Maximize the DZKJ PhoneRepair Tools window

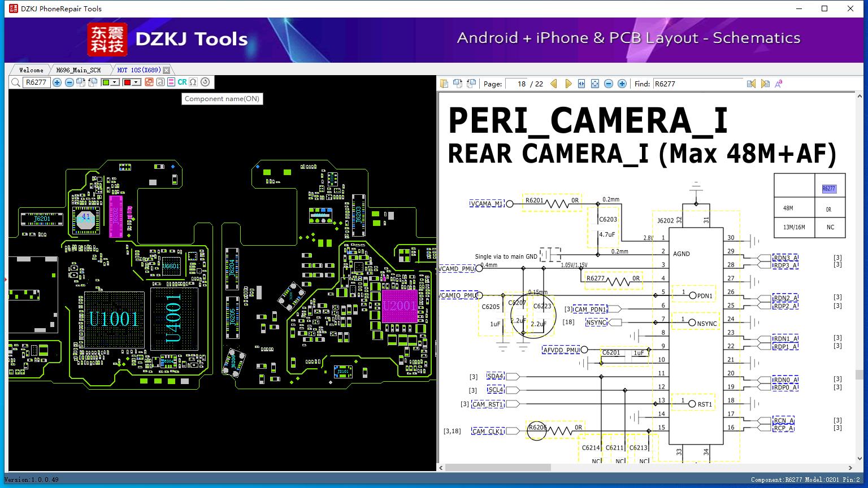[824, 8]
